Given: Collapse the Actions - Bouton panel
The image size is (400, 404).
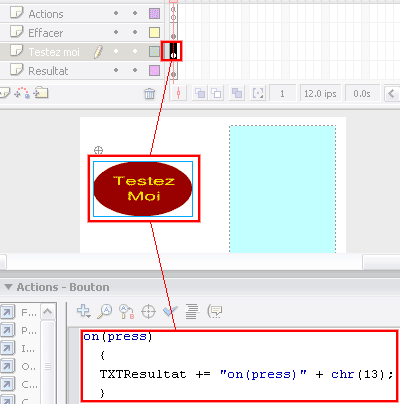Looking at the screenshot, I should click(x=9, y=287).
